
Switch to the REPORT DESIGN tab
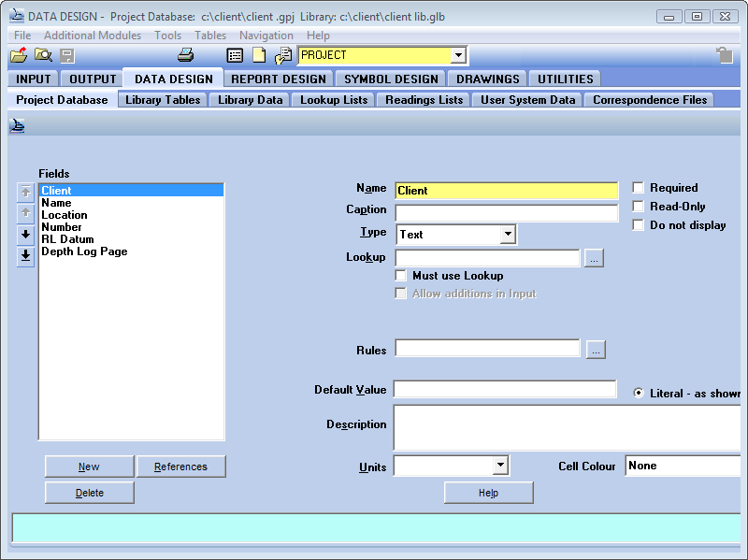click(279, 79)
